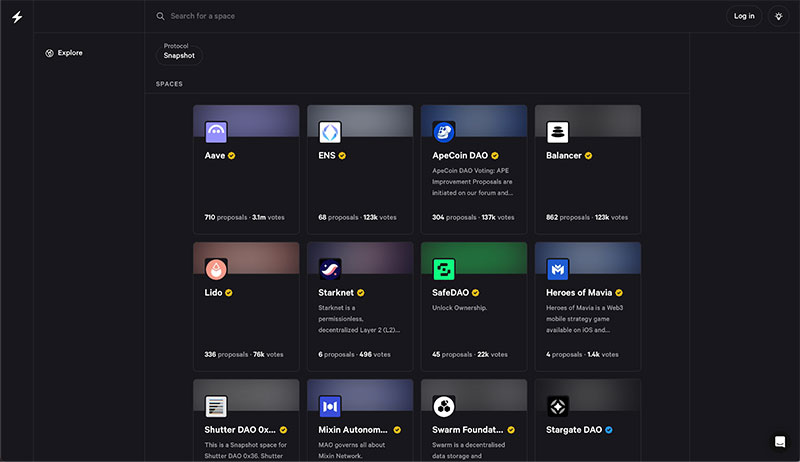The height and width of the screenshot is (462, 800).
Task: Click the Lido card banner image
Action: click(246, 258)
